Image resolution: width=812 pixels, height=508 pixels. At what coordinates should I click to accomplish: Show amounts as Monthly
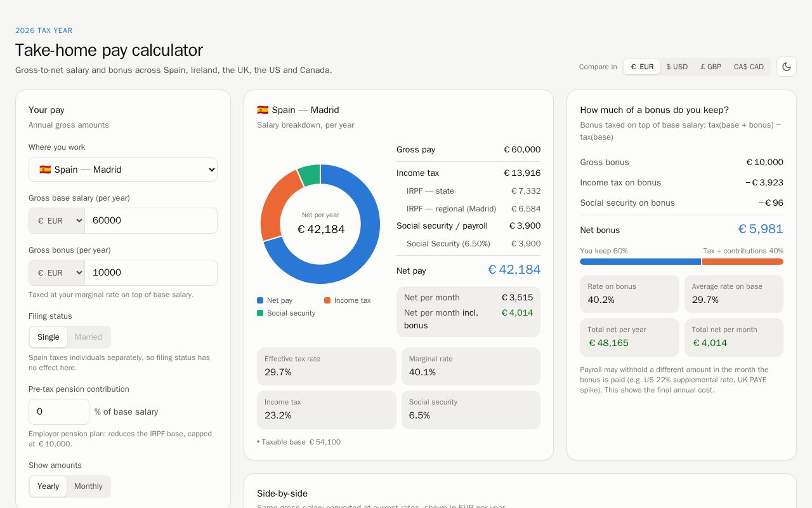(x=88, y=486)
